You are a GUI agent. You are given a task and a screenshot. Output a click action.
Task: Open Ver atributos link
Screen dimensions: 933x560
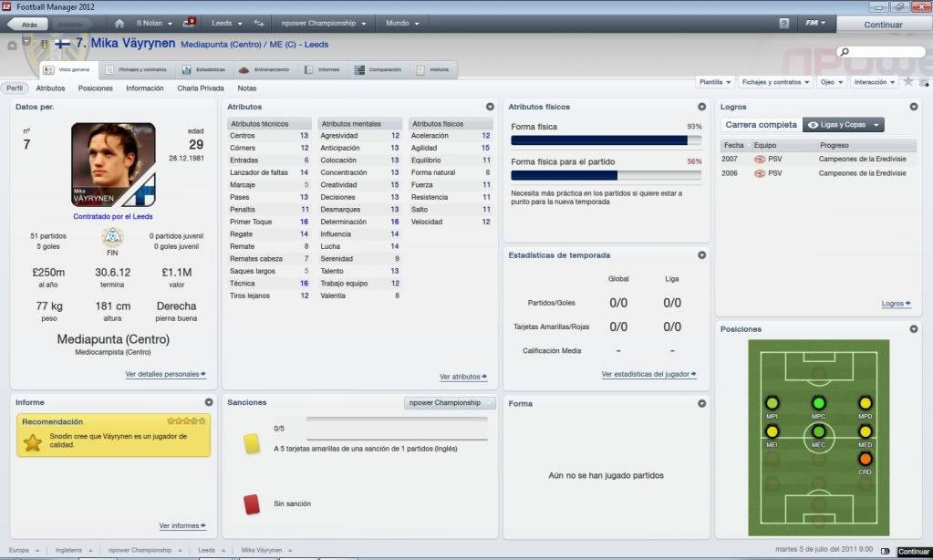[463, 377]
